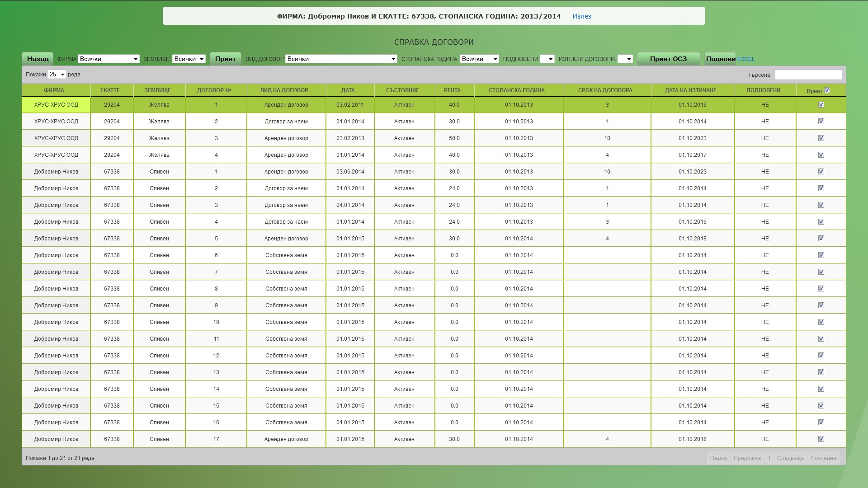Click date 03.06.2014 in table
Image resolution: width=868 pixels, height=488 pixels.
350,172
